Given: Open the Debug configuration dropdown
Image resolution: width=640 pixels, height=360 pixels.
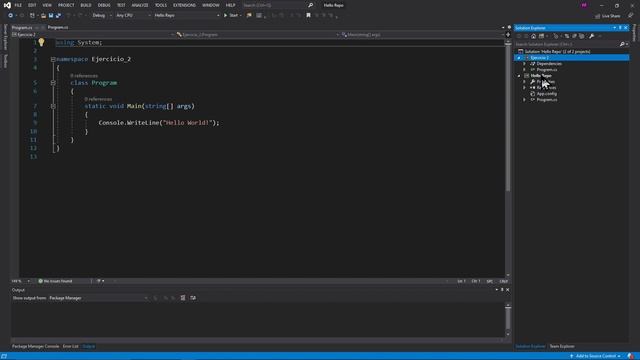Looking at the screenshot, I should click(102, 16).
